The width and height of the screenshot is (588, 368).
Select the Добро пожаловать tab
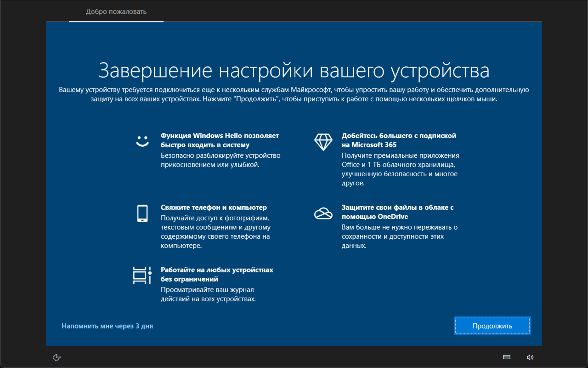pyautogui.click(x=116, y=11)
